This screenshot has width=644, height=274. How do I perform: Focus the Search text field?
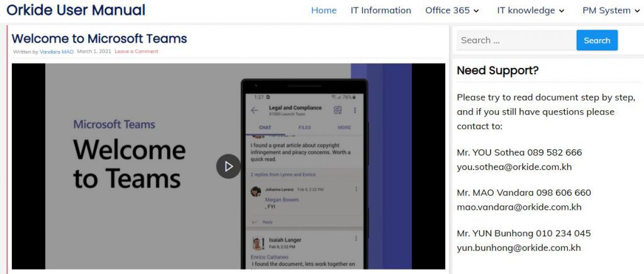[x=515, y=40]
